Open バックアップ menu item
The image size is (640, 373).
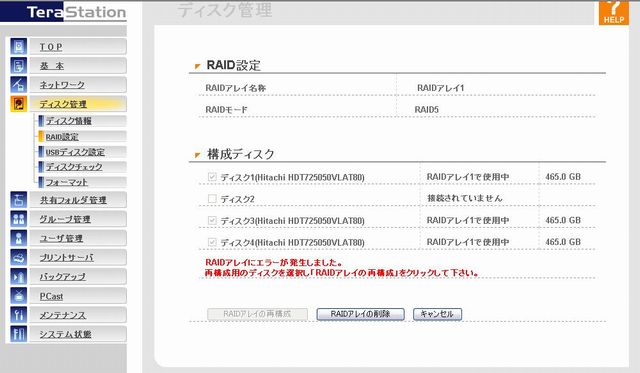[78, 276]
